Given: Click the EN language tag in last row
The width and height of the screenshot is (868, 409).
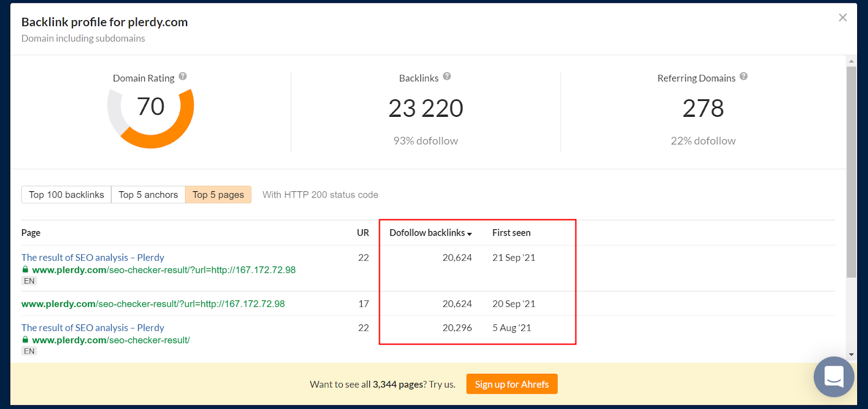Looking at the screenshot, I should coord(29,351).
